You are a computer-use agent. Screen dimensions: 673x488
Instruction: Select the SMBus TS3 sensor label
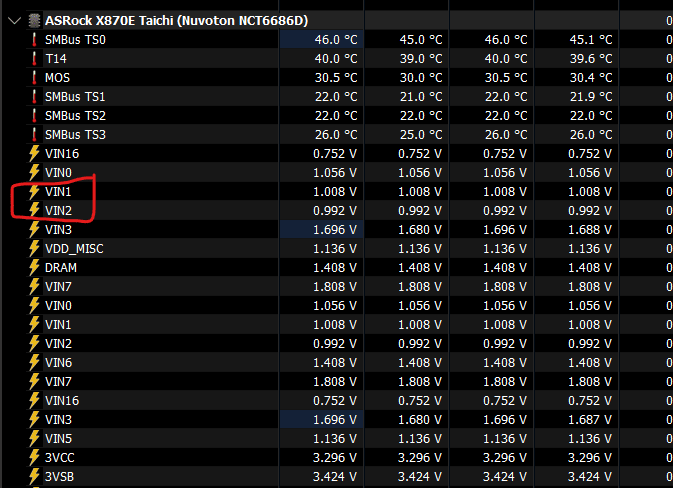tap(75, 135)
